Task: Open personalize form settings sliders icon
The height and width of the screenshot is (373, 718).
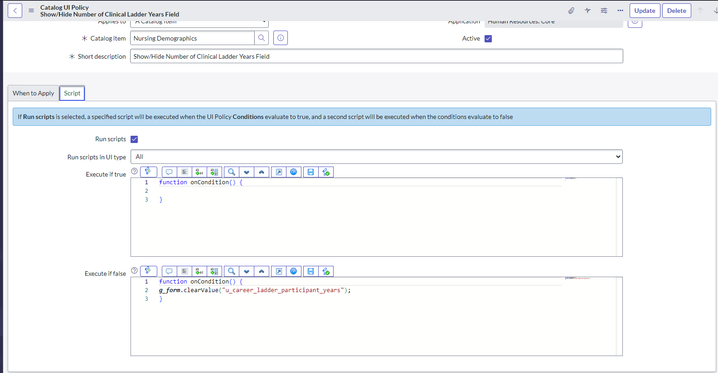Action: pyautogui.click(x=604, y=11)
